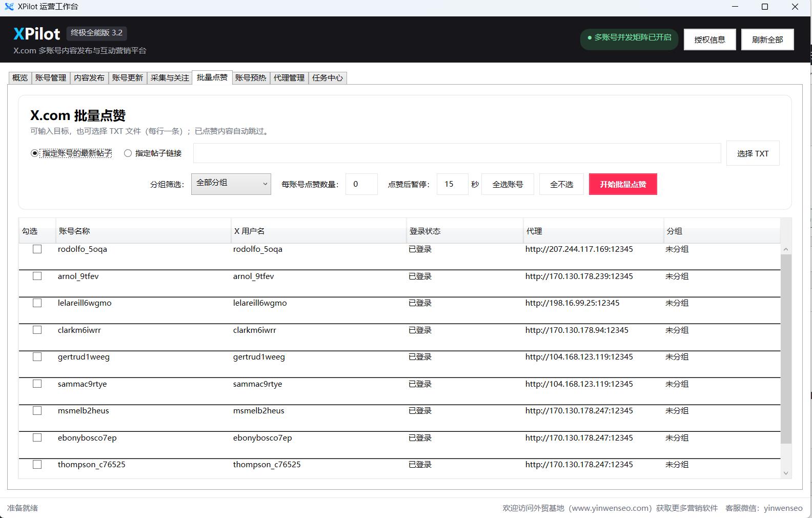Tick the checkbox for thompson_c76525

pos(37,465)
